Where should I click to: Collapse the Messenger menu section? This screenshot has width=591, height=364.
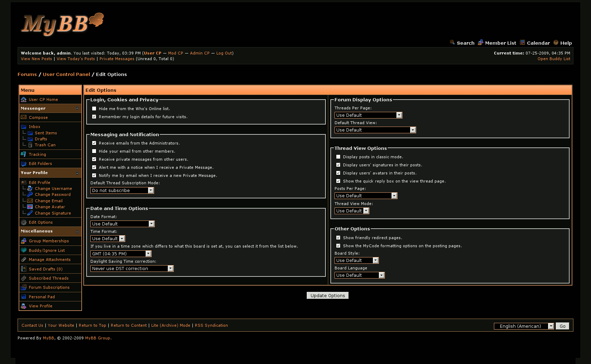coord(77,108)
